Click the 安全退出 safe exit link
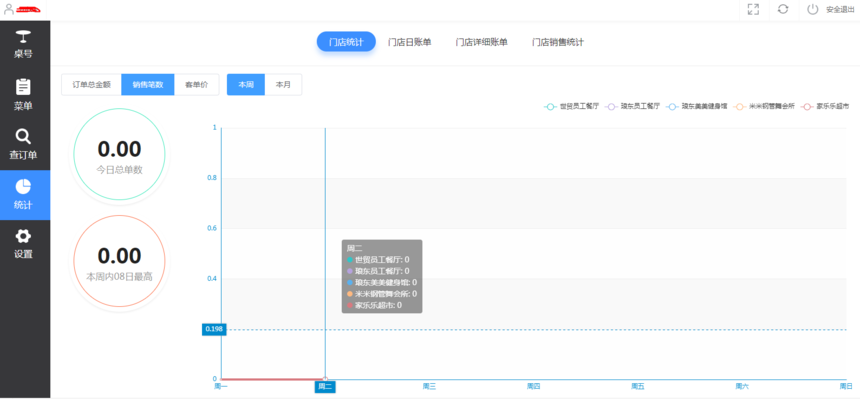 pyautogui.click(x=840, y=9)
